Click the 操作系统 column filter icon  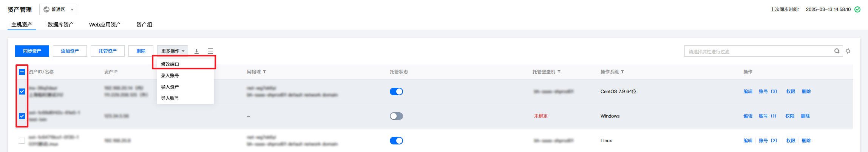(622, 72)
